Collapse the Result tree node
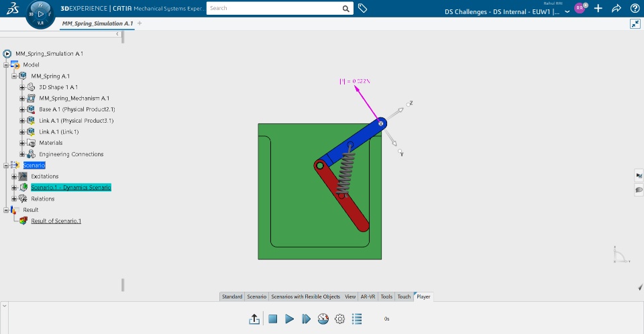This screenshot has width=644, height=334. (6, 210)
